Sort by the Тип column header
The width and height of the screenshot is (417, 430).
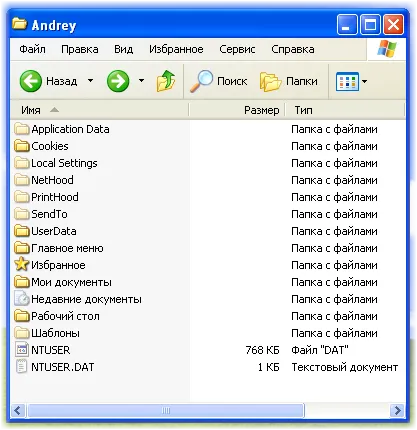pyautogui.click(x=345, y=110)
